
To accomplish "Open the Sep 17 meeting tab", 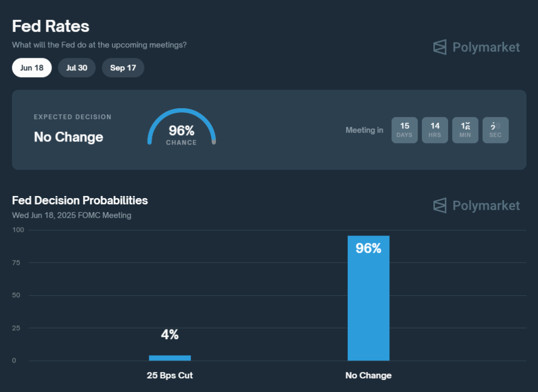I will (x=123, y=68).
